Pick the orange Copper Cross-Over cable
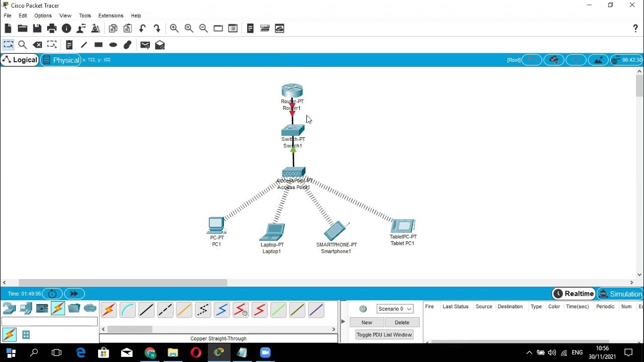This screenshot has width=644, height=362. 184,310
